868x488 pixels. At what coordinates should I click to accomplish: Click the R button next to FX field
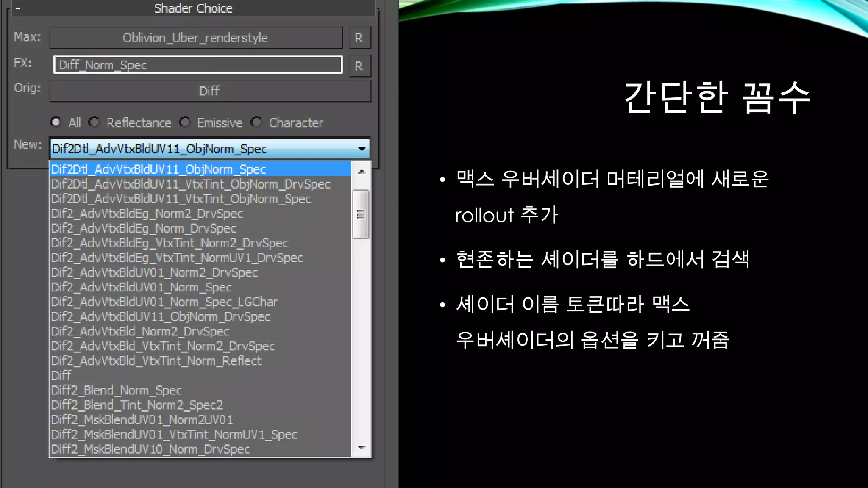pyautogui.click(x=359, y=66)
